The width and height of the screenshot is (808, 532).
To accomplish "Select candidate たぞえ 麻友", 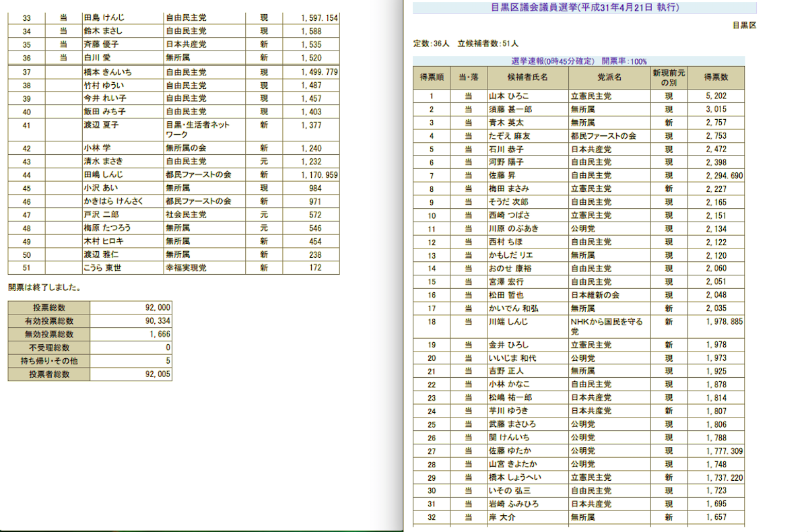I will coord(509,136).
